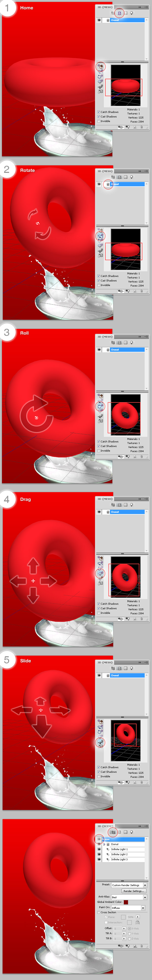
Task: Click the 3D {MESH} tab in Drag step panel
Action: point(105,499)
